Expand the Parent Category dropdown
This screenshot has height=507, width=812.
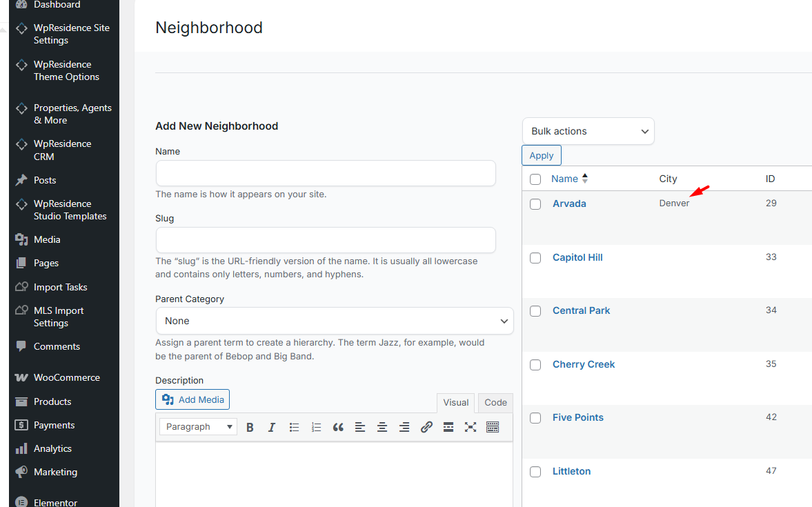pos(335,321)
